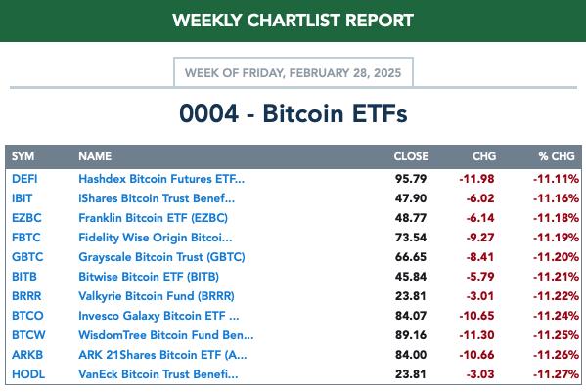The height and width of the screenshot is (392, 586).
Task: Click the CLOSE column header
Action: point(411,156)
